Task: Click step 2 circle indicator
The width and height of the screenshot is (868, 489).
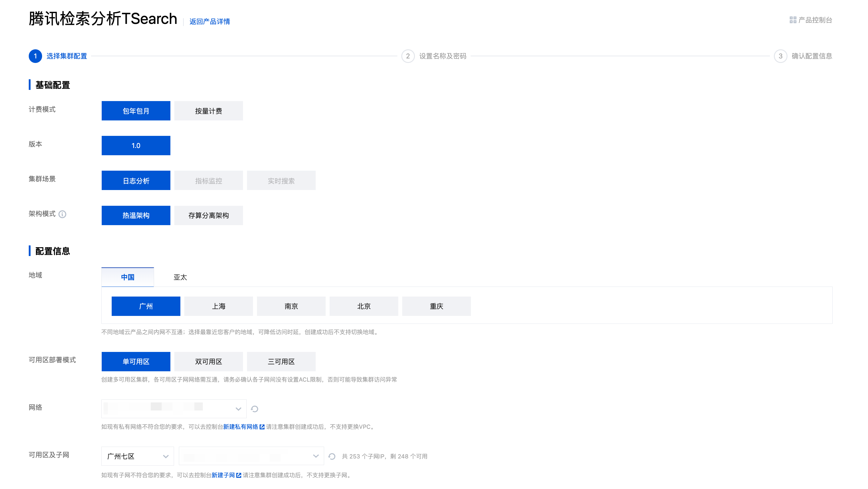Action: 408,56
